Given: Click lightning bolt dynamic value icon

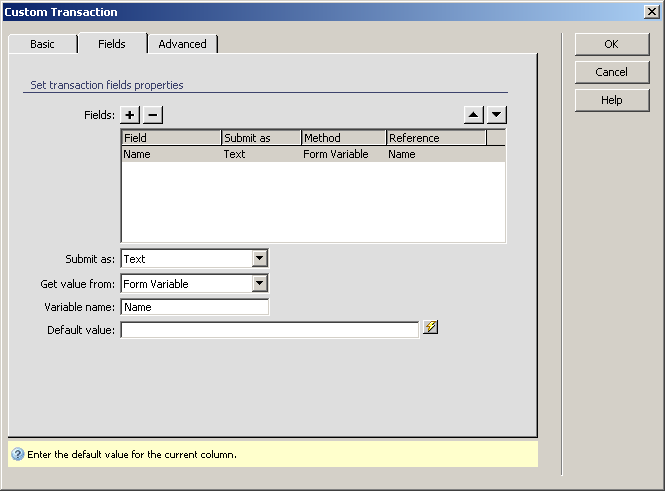Looking at the screenshot, I should pyautogui.click(x=430, y=327).
